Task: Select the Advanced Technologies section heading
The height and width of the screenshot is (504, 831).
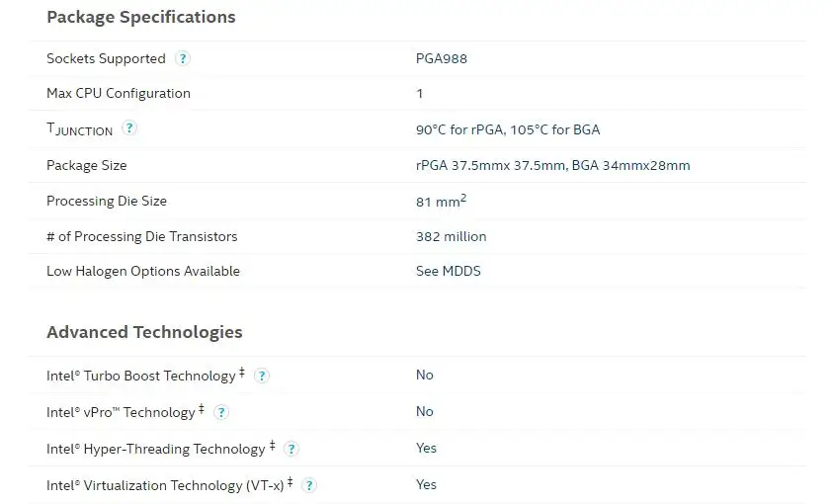Action: (144, 332)
